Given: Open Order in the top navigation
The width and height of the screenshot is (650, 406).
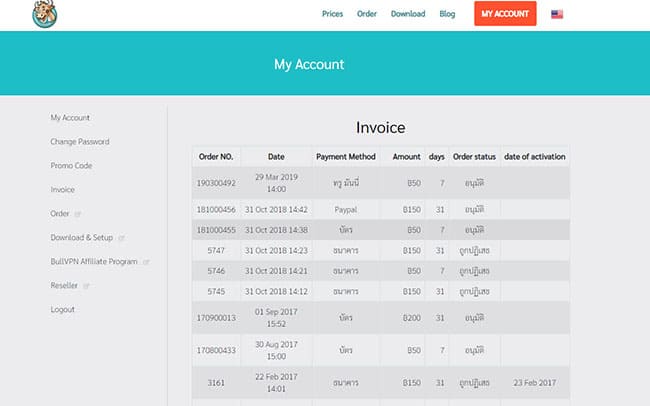Looking at the screenshot, I should 367,14.
